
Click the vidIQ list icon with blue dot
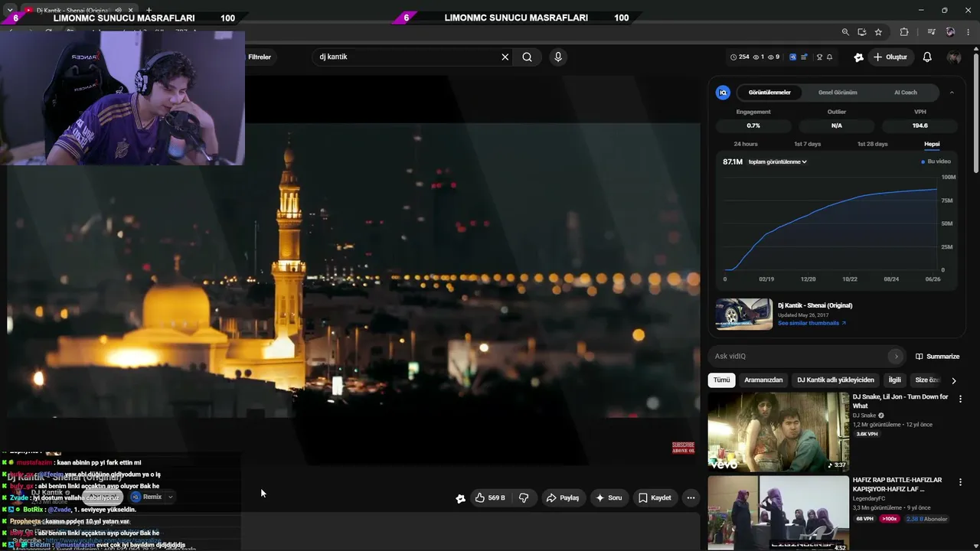(x=804, y=57)
